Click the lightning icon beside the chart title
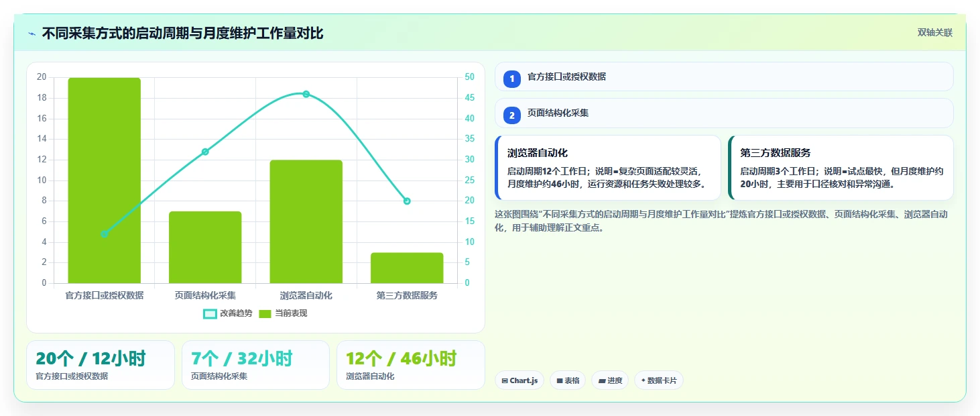 (32, 34)
